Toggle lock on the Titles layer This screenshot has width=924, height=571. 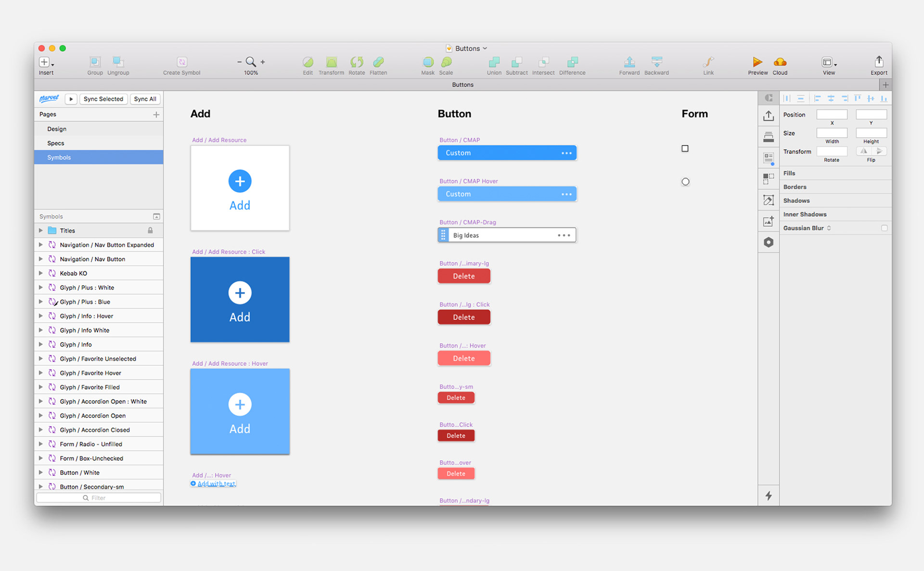pyautogui.click(x=150, y=230)
